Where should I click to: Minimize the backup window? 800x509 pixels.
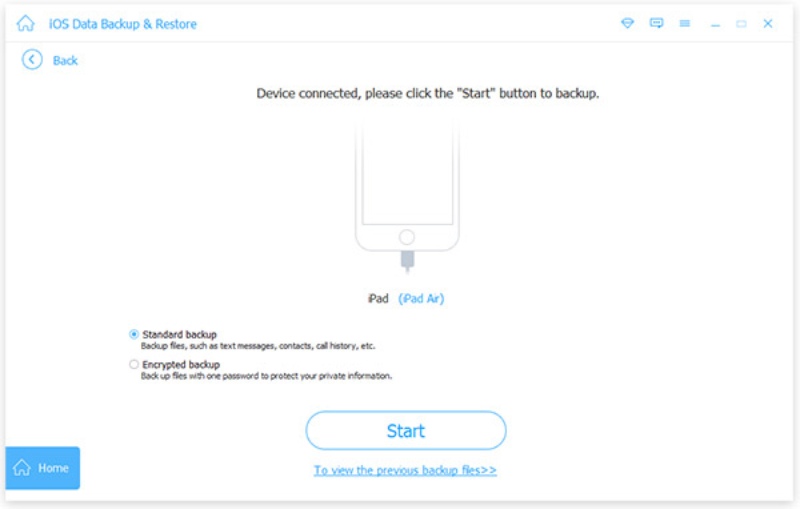pyautogui.click(x=713, y=24)
